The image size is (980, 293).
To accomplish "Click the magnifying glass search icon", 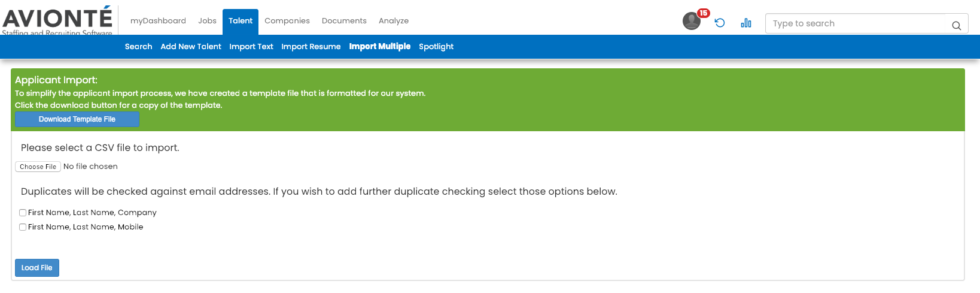I will click(x=957, y=25).
